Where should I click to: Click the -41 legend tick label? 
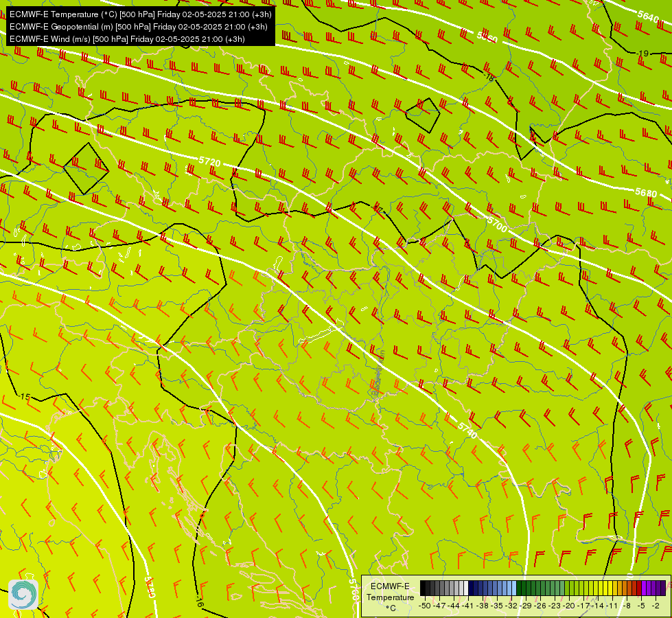(x=467, y=606)
